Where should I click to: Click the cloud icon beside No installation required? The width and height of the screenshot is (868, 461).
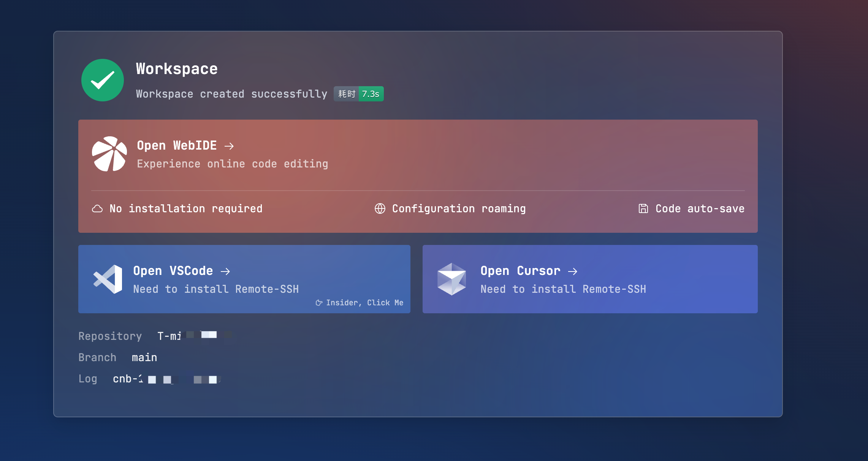pyautogui.click(x=97, y=208)
